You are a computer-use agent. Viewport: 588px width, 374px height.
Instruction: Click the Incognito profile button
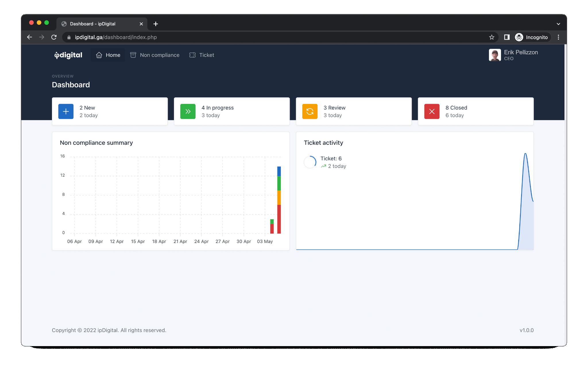532,37
